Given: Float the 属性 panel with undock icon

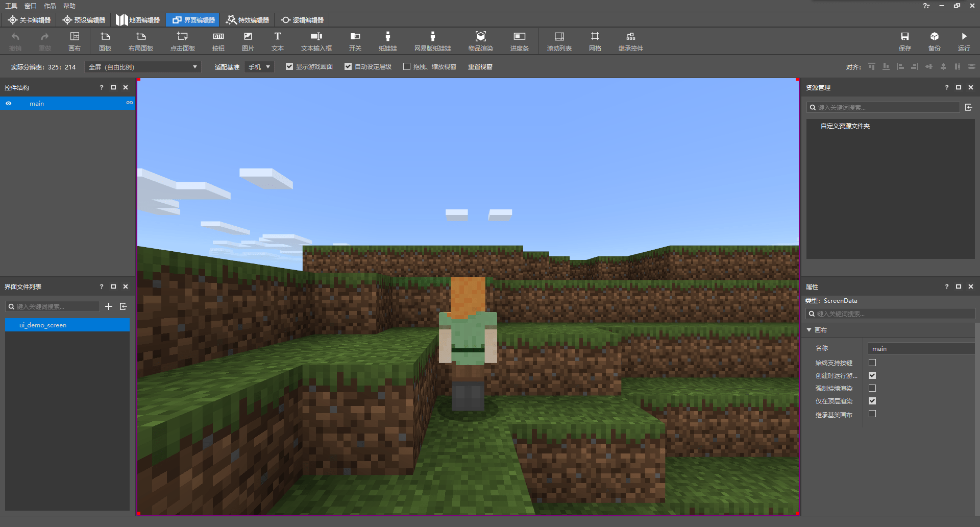Looking at the screenshot, I should point(959,286).
